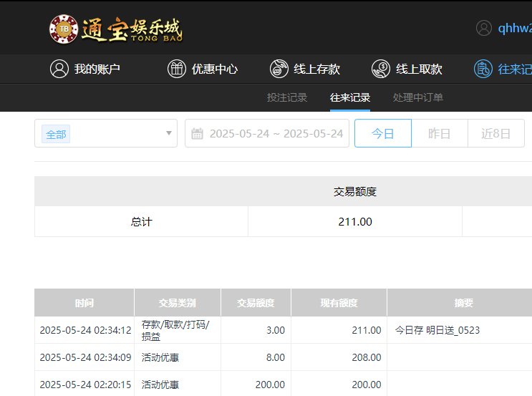This screenshot has width=532, height=396.
Task: Click the 优惠中心 gift icon
Action: tap(176, 69)
